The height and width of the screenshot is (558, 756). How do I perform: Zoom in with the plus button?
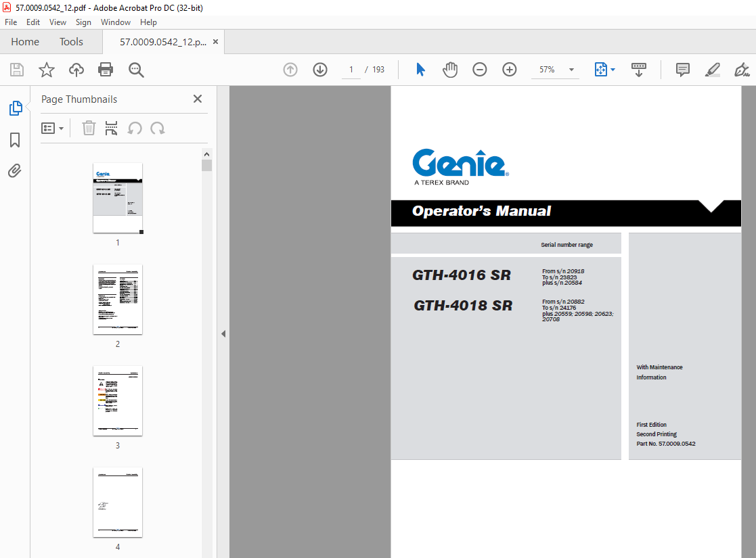click(x=510, y=70)
